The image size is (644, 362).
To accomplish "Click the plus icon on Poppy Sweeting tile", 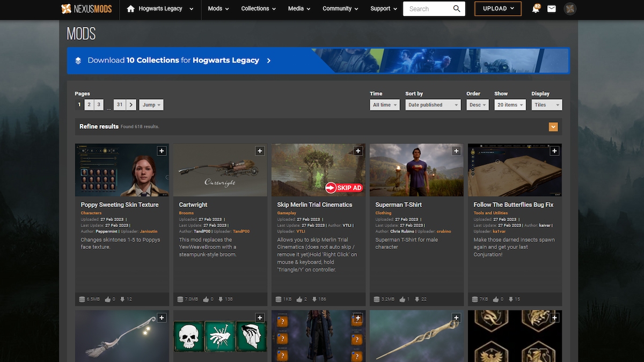I will click(x=162, y=151).
